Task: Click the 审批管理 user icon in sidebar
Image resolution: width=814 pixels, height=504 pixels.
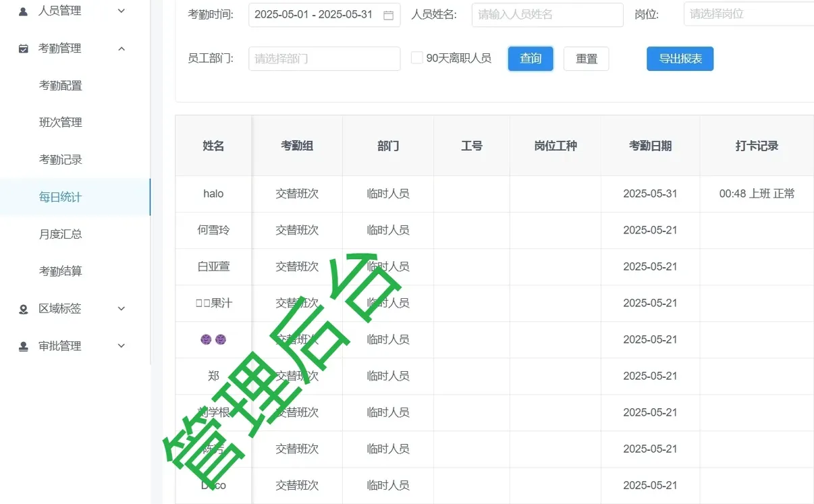Action: click(24, 345)
